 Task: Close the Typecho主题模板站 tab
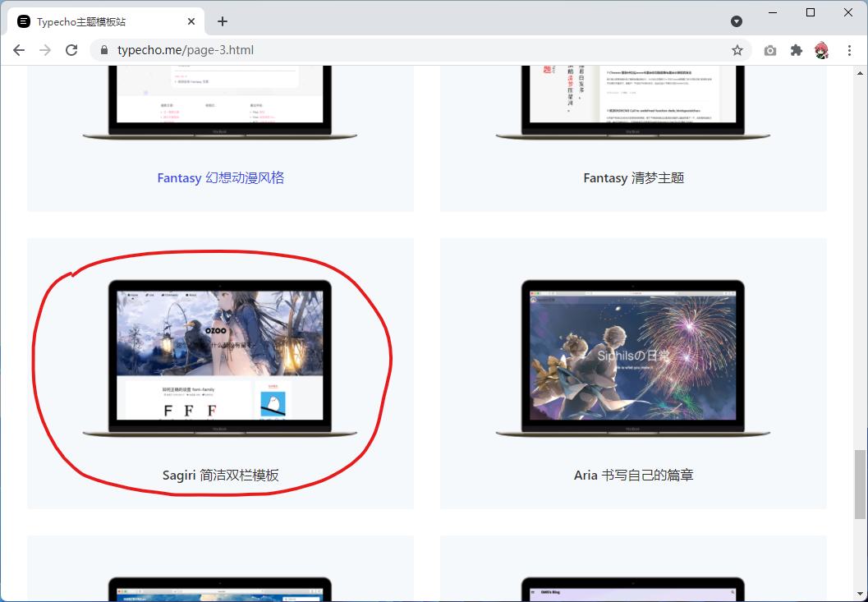point(191,21)
